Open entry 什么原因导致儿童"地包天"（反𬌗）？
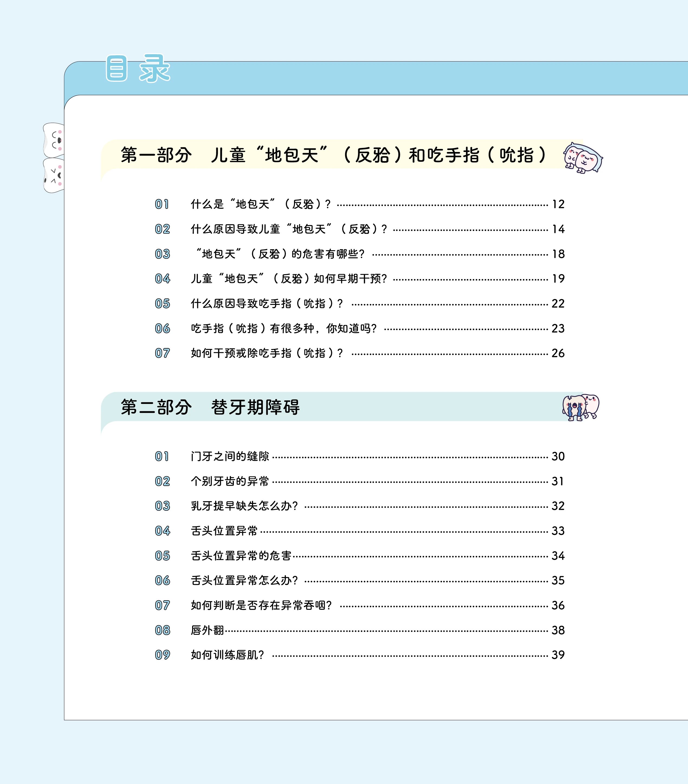Image resolution: width=688 pixels, height=784 pixels. pos(289,229)
